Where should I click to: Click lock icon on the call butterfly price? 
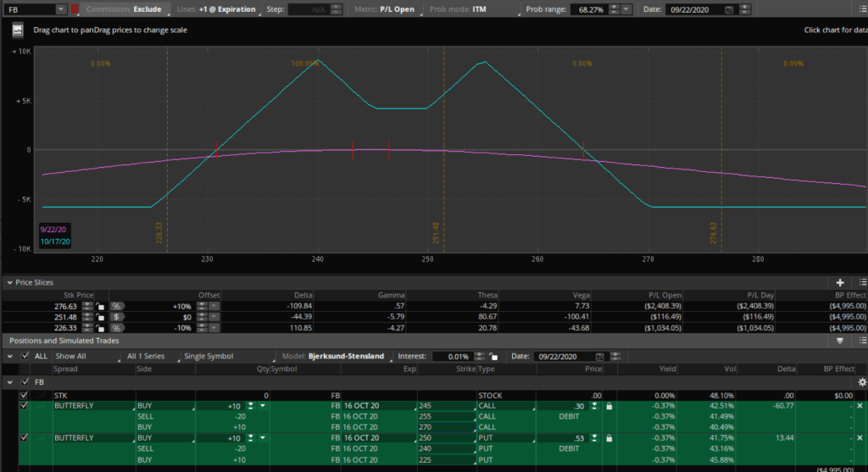point(609,406)
